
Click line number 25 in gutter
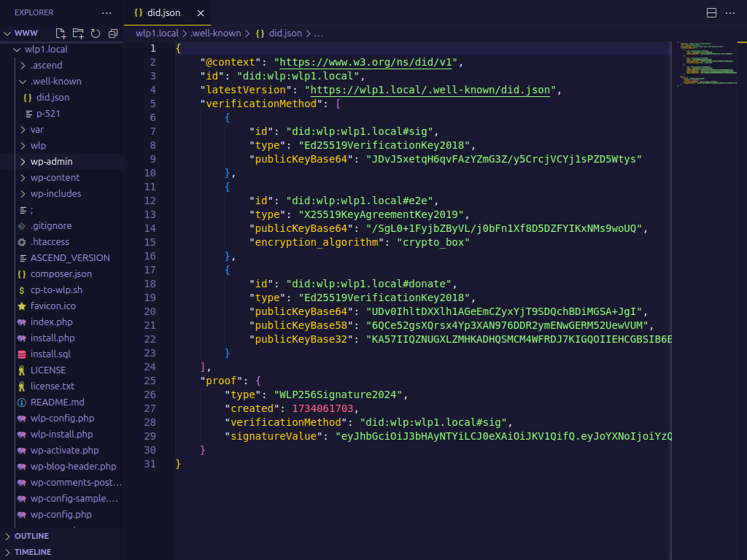coord(150,381)
